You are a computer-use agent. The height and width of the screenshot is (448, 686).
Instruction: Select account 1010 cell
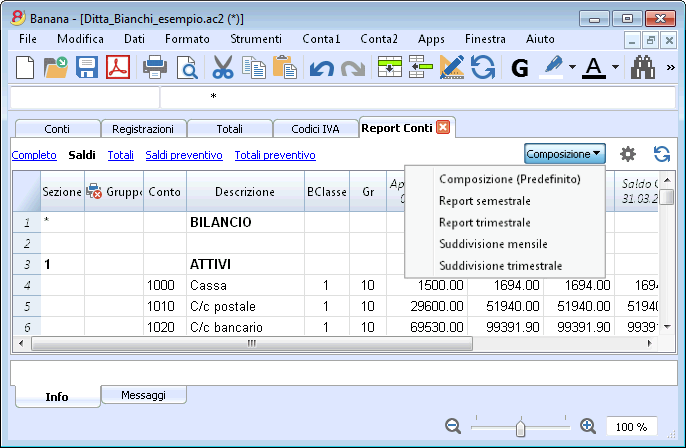coord(165,306)
